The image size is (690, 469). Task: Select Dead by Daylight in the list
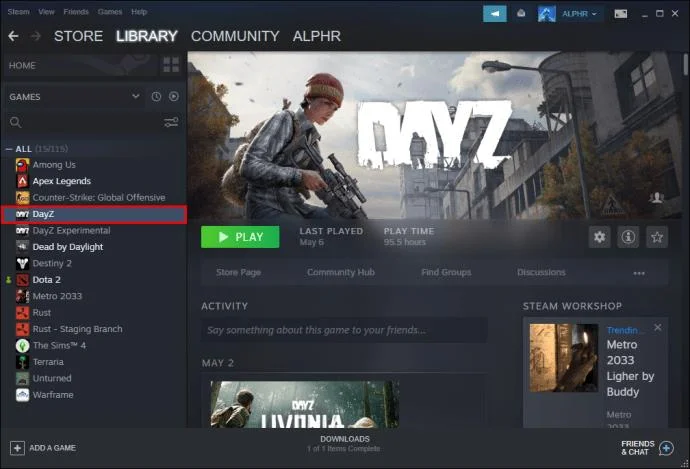point(94,247)
